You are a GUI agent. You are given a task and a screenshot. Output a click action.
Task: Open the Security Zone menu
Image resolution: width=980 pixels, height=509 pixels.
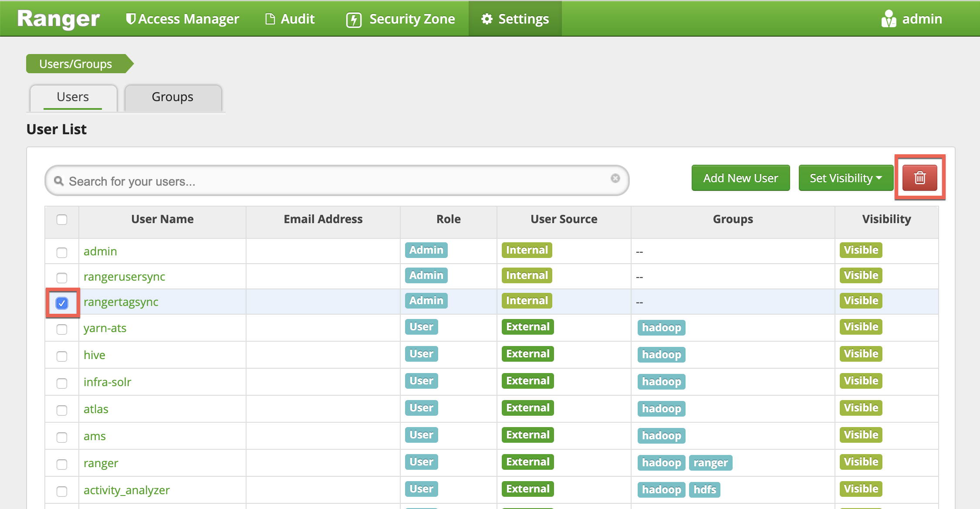coord(401,19)
